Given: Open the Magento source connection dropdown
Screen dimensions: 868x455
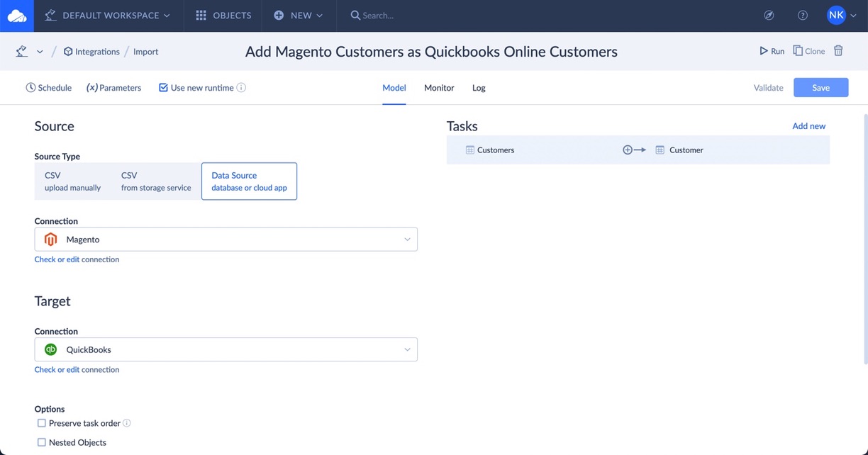Looking at the screenshot, I should (x=226, y=240).
